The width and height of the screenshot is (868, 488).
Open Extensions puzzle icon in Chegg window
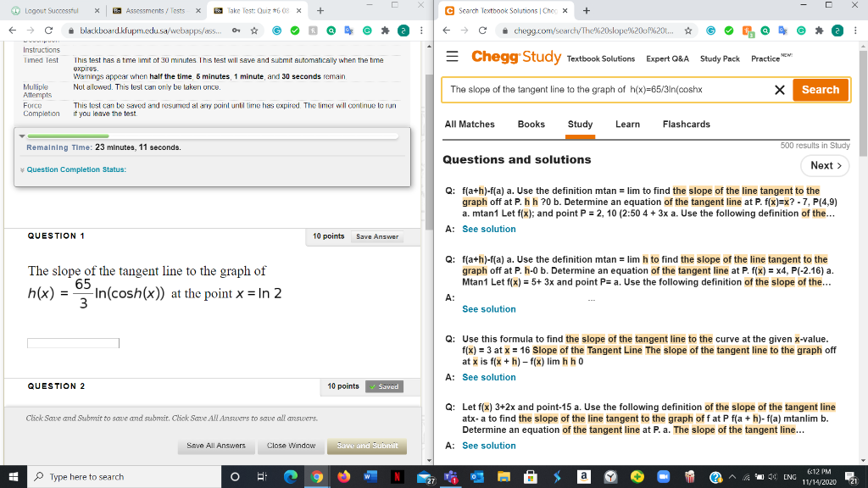820,30
